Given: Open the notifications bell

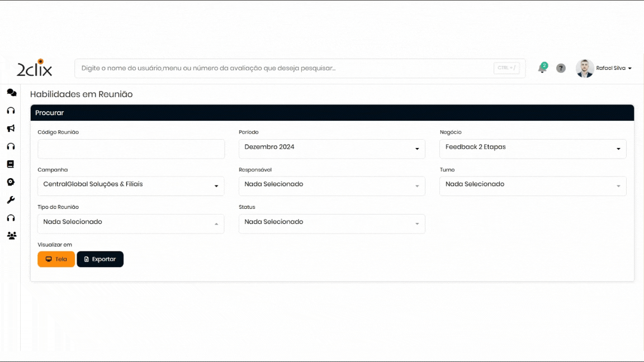Looking at the screenshot, I should coord(542,68).
